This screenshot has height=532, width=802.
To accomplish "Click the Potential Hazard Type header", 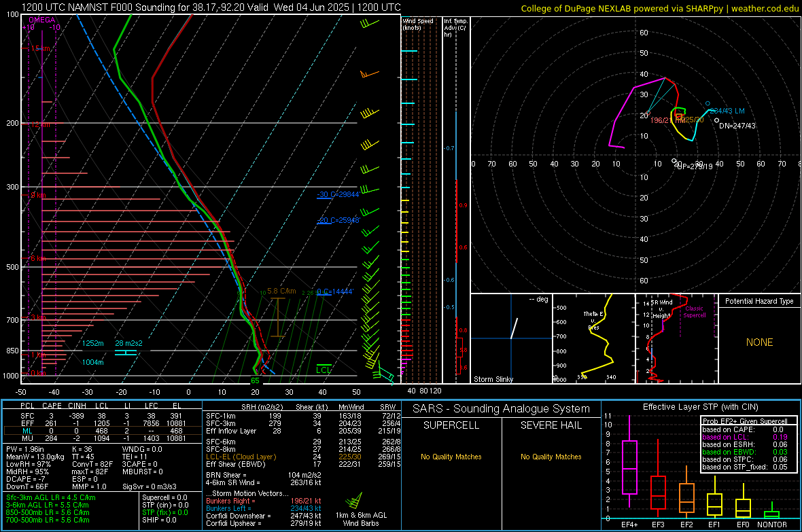I will click(760, 301).
